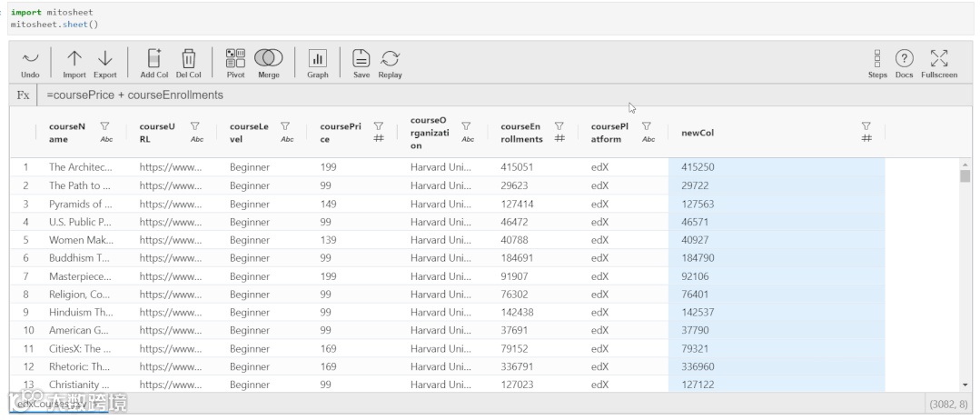Open the Docs help icon
The width and height of the screenshot is (980, 420).
(x=904, y=58)
